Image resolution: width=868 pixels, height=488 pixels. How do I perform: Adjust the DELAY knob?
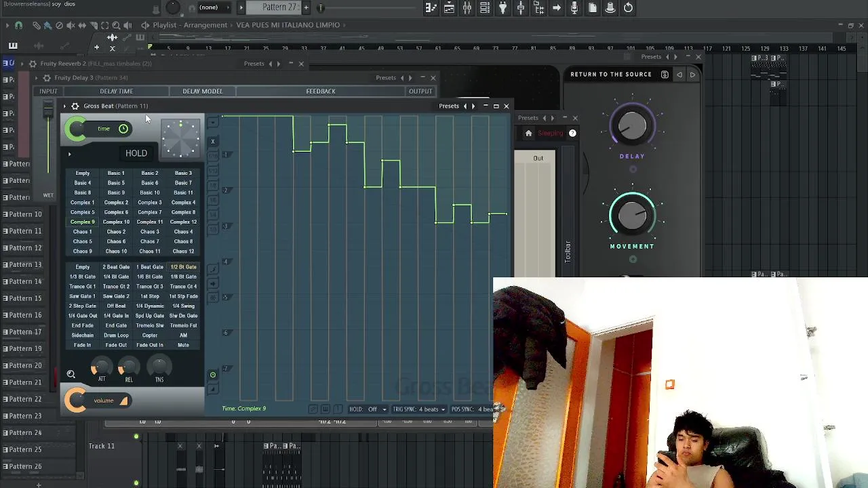click(633, 127)
